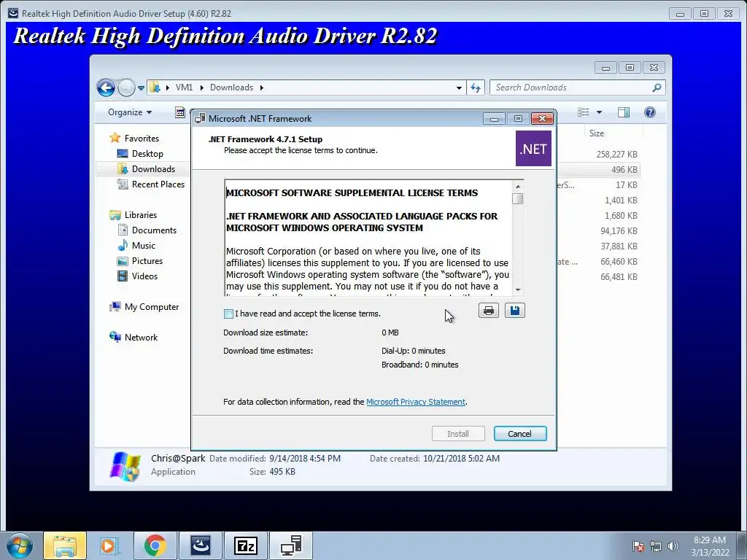
Task: Open the Pictures library
Action: point(147,261)
